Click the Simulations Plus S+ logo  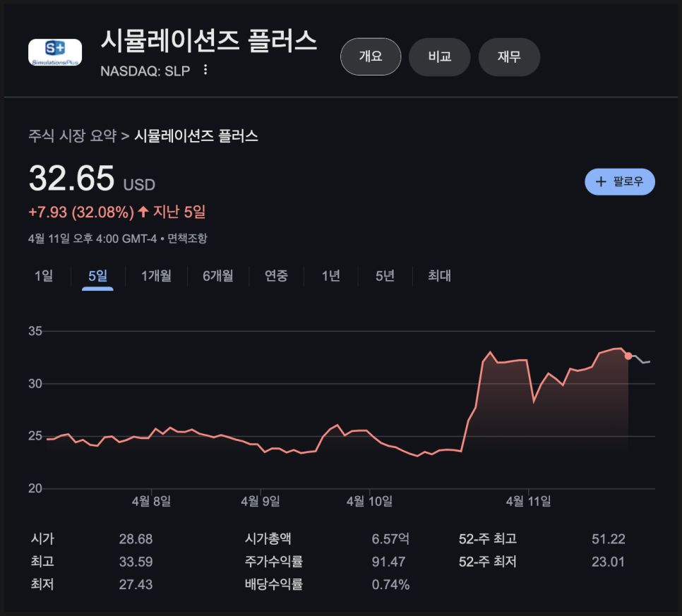click(55, 52)
